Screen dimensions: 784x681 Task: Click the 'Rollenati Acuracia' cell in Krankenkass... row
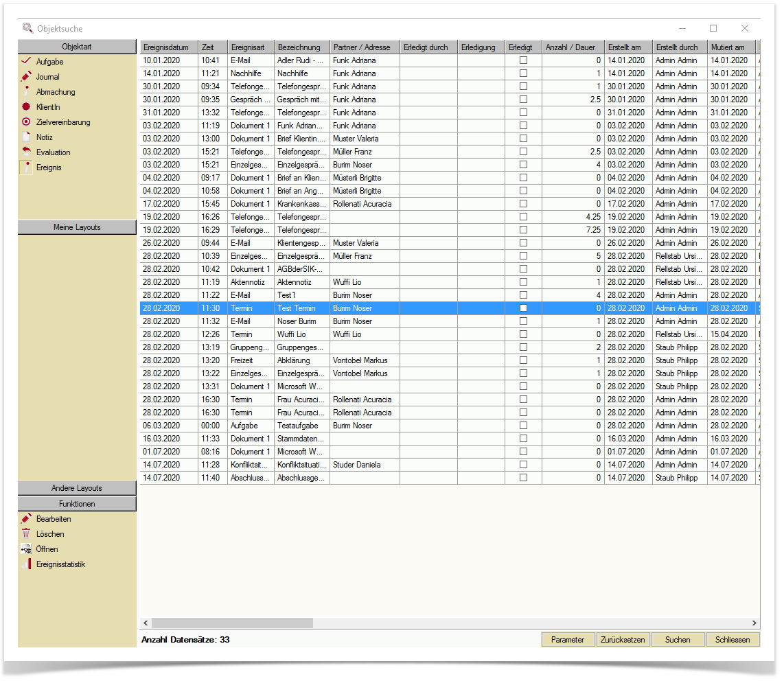[365, 203]
